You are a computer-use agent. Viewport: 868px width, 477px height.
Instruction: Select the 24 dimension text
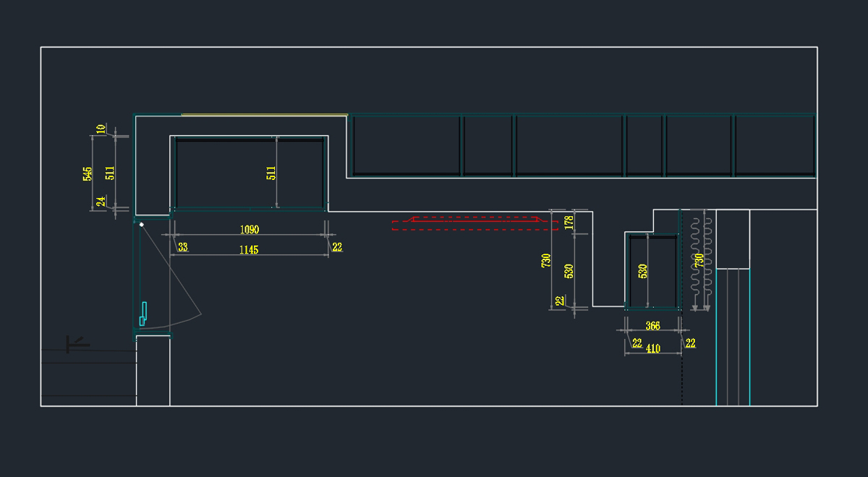point(101,202)
